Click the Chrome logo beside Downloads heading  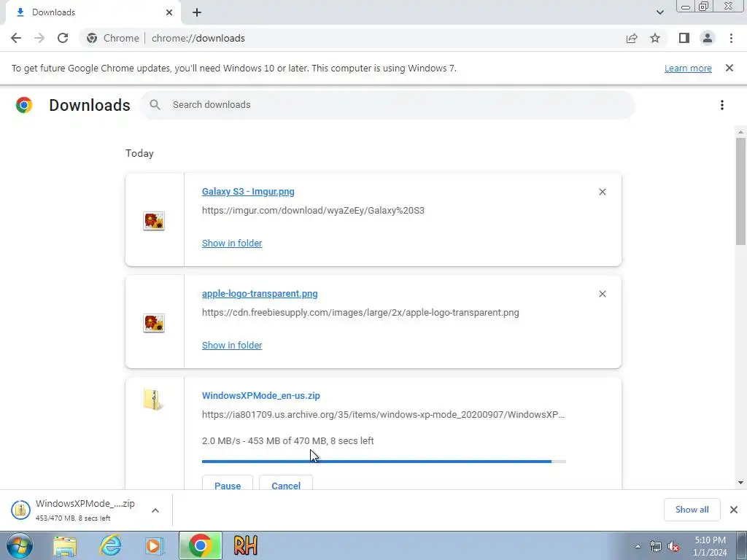(x=24, y=105)
